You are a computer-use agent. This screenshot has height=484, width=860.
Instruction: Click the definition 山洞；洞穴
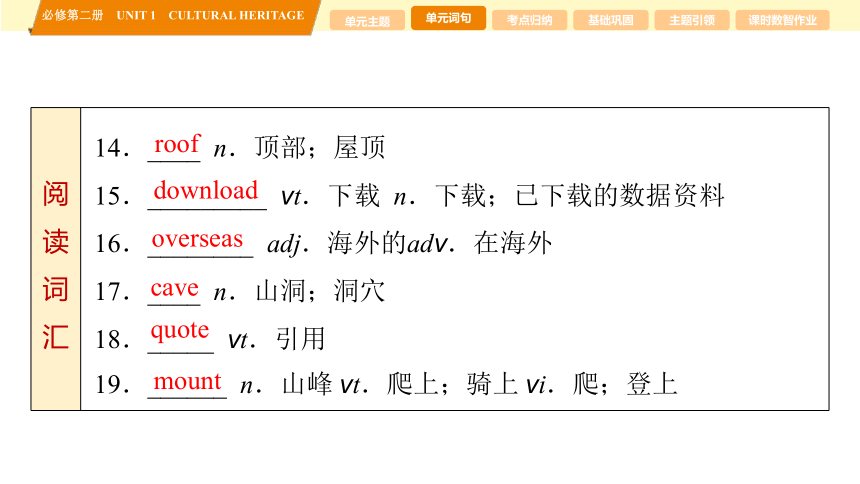[x=320, y=291]
